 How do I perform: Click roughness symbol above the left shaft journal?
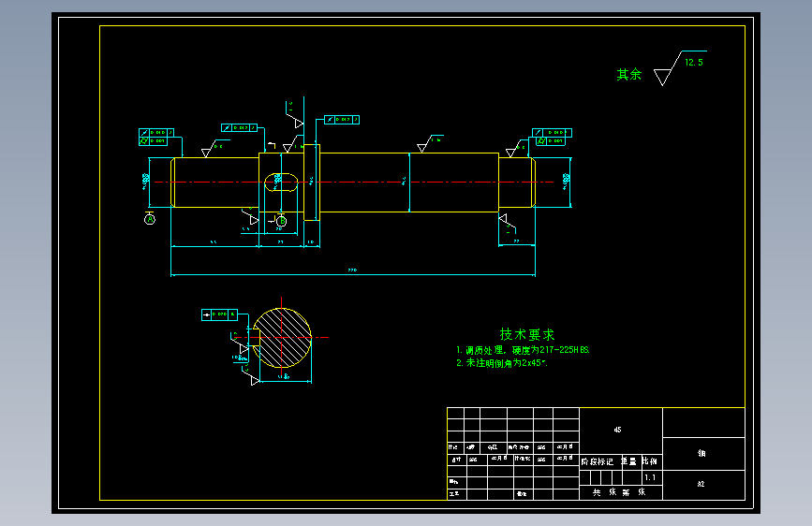(214, 149)
